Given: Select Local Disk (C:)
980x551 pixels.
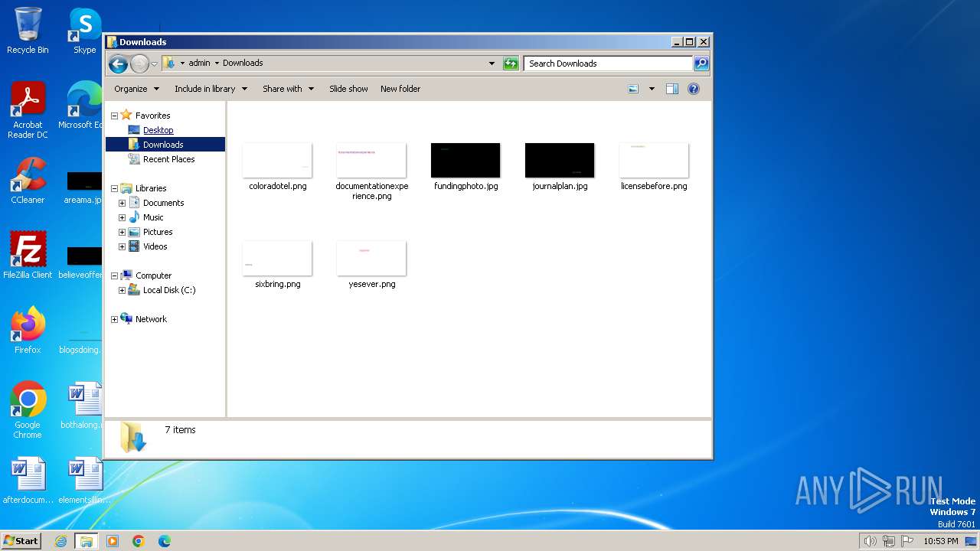Looking at the screenshot, I should pyautogui.click(x=169, y=290).
